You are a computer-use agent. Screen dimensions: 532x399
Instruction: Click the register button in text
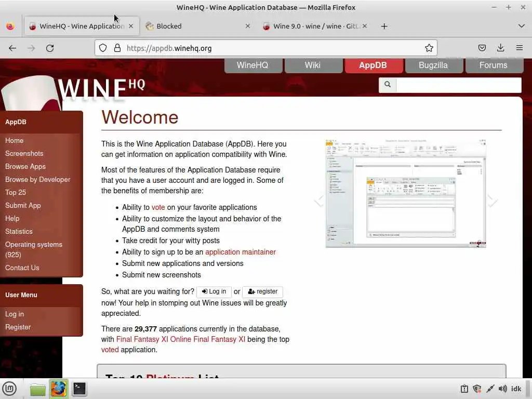pyautogui.click(x=262, y=291)
